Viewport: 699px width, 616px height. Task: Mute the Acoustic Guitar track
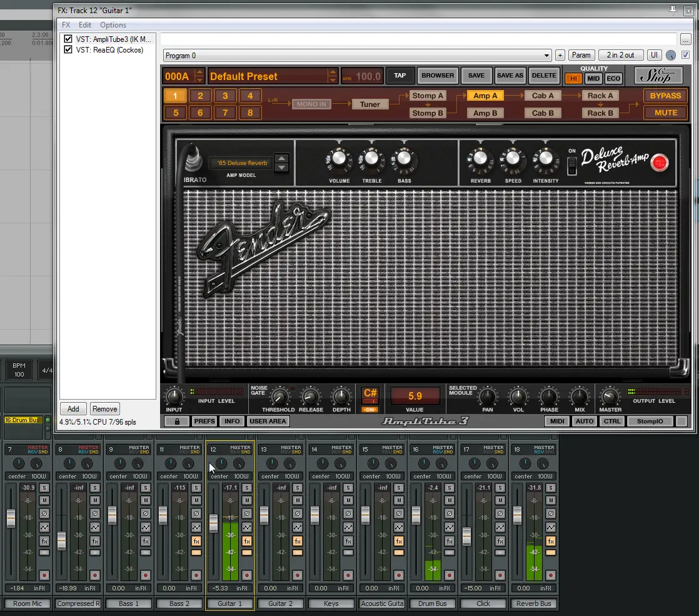(x=398, y=500)
